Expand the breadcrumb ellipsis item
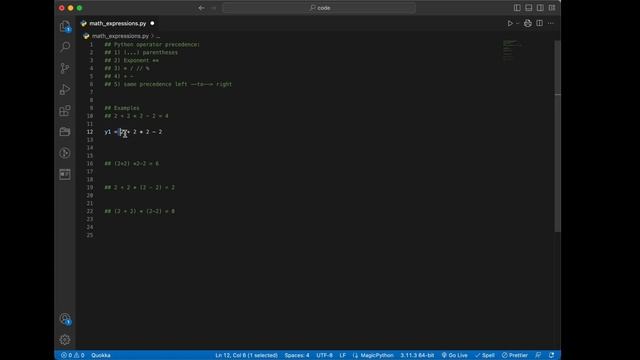640x360 pixels. (x=158, y=36)
